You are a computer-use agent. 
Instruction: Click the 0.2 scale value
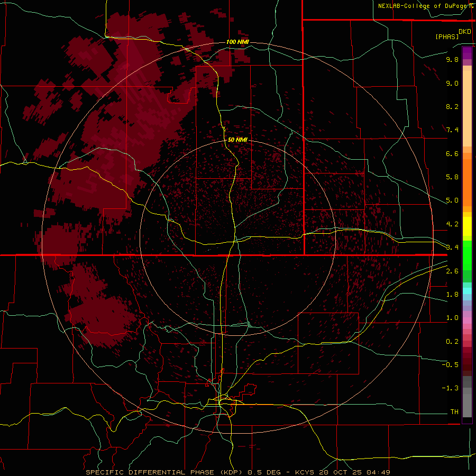(x=452, y=342)
